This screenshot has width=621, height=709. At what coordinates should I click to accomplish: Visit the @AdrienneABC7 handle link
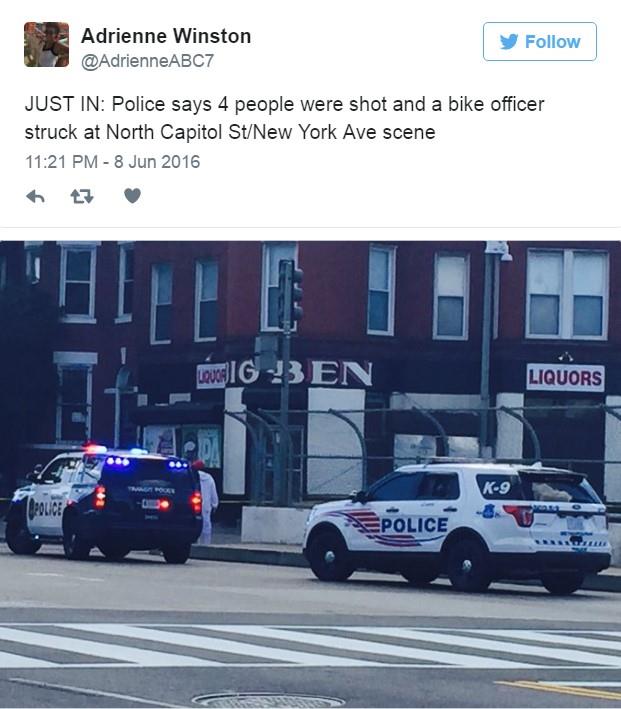(x=147, y=61)
